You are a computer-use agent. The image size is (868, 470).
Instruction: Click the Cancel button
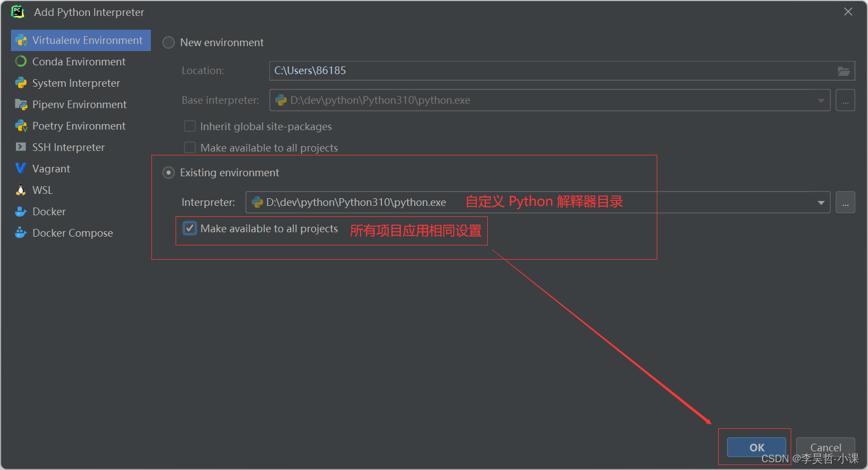(x=826, y=447)
